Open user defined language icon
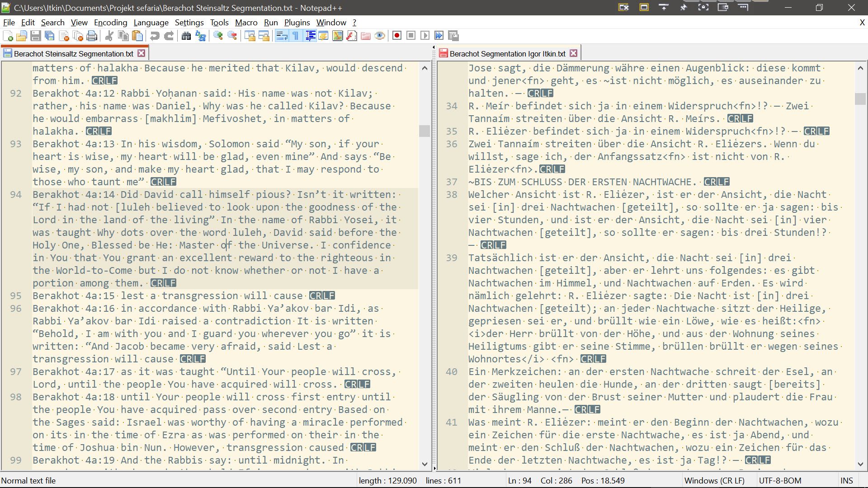 pyautogui.click(x=323, y=36)
